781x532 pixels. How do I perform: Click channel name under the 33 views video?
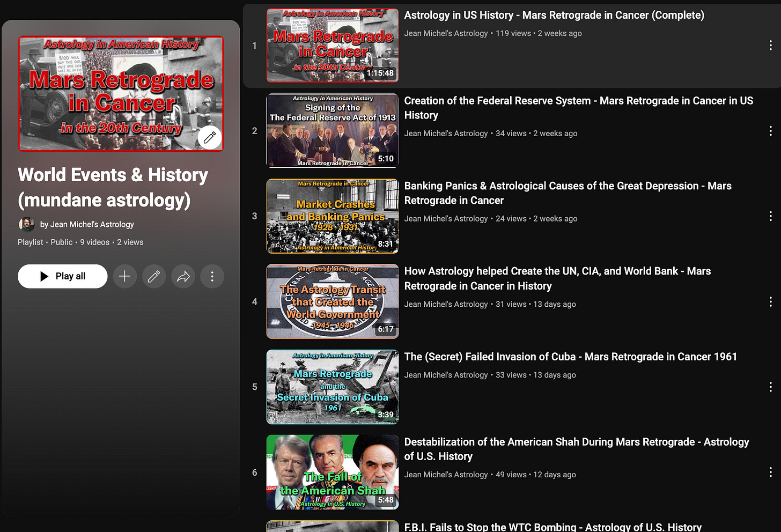(446, 375)
